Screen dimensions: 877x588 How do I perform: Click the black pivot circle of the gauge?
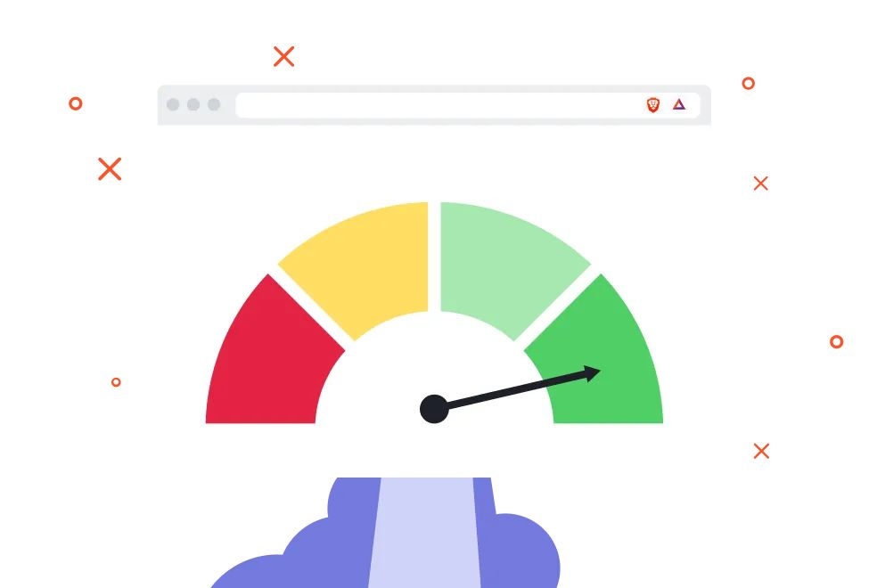tap(434, 409)
